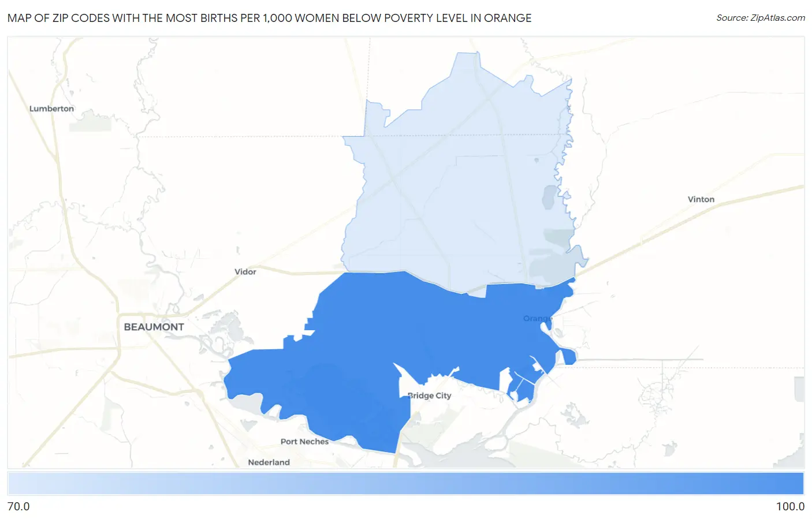The image size is (812, 519).
Task: Click the Vinton map label
Action: 701,199
